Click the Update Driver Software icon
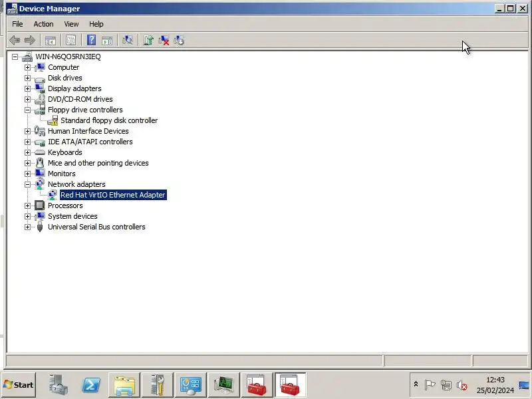 tap(148, 40)
